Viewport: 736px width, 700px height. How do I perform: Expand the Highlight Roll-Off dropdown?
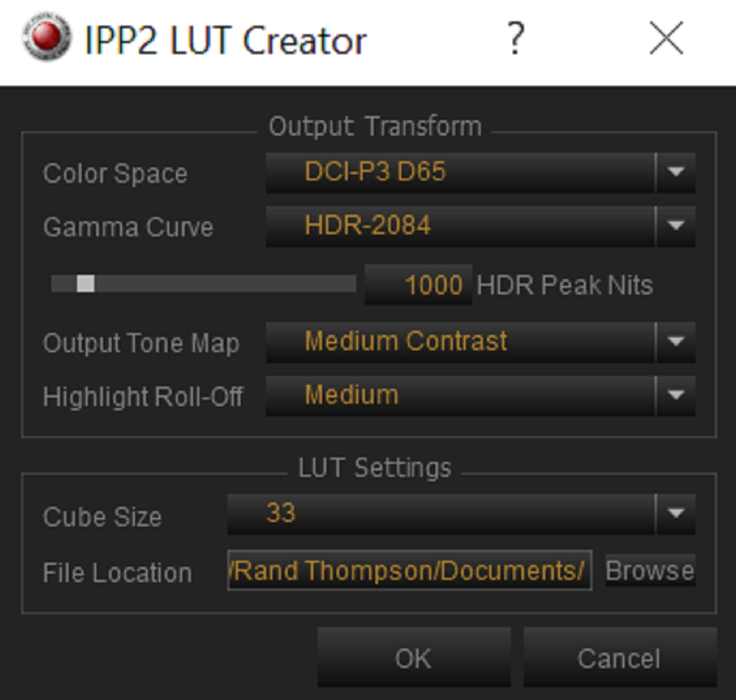click(480, 395)
